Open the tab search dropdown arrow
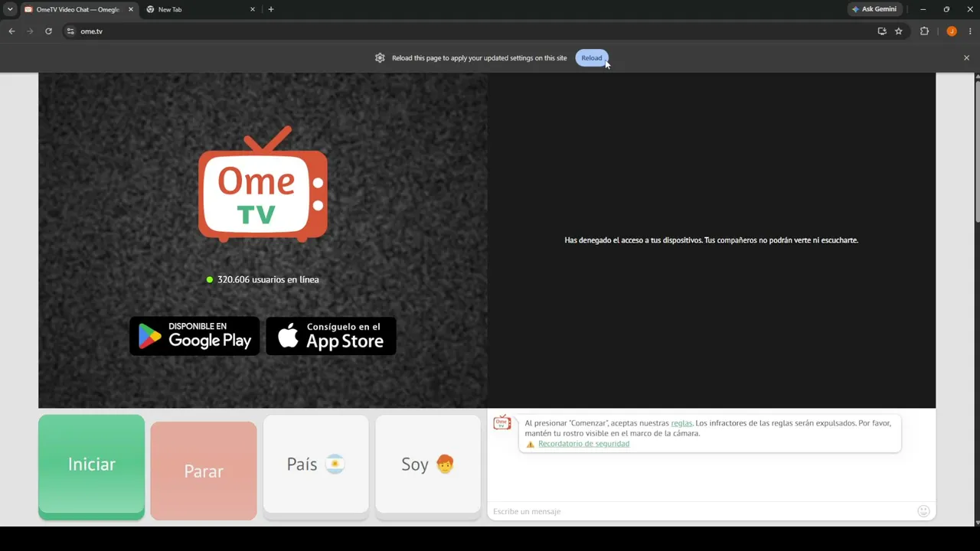 click(10, 9)
